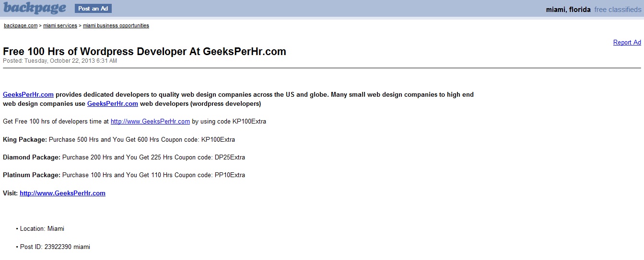
Task: Click the ad title heading
Action: pyautogui.click(x=144, y=52)
